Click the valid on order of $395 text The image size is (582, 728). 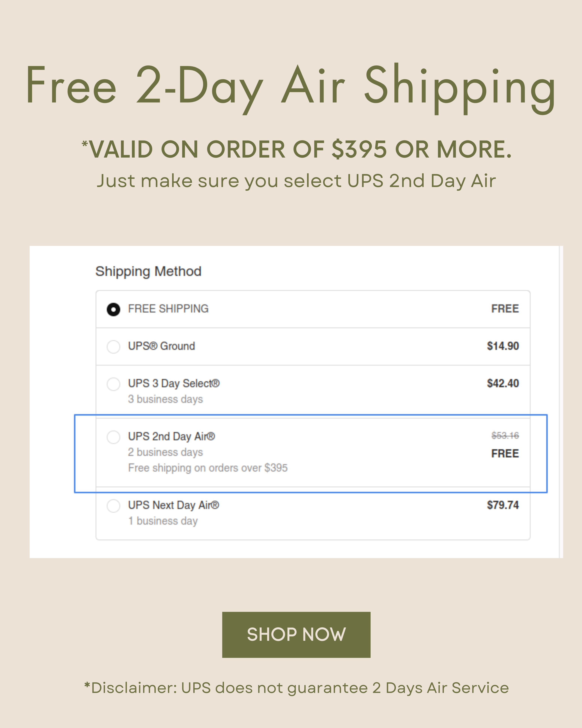(x=297, y=149)
